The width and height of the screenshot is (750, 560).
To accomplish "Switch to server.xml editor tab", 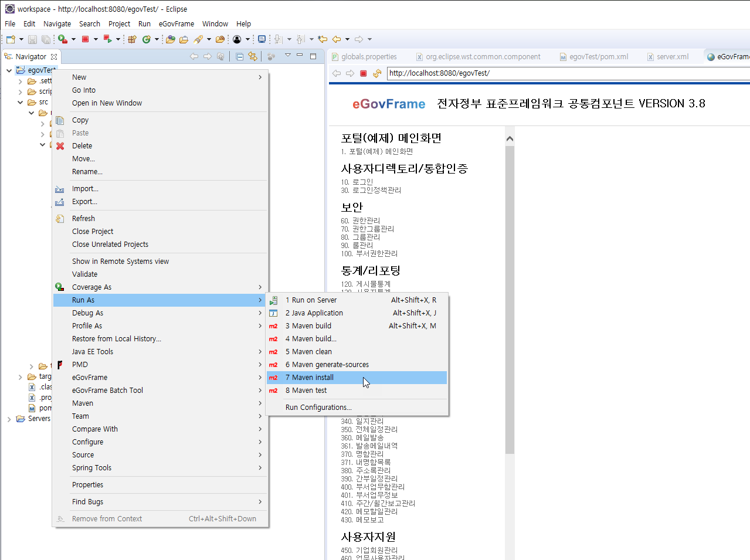I will (668, 57).
